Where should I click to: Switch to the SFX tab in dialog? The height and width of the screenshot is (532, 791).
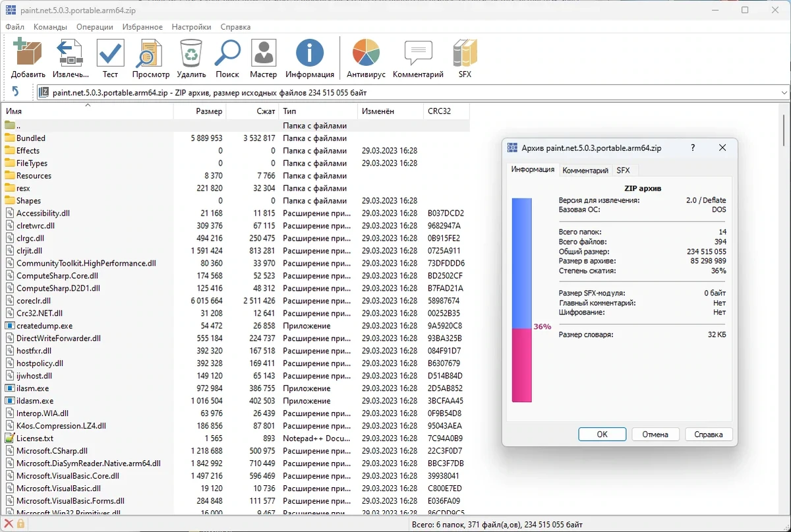623,170
